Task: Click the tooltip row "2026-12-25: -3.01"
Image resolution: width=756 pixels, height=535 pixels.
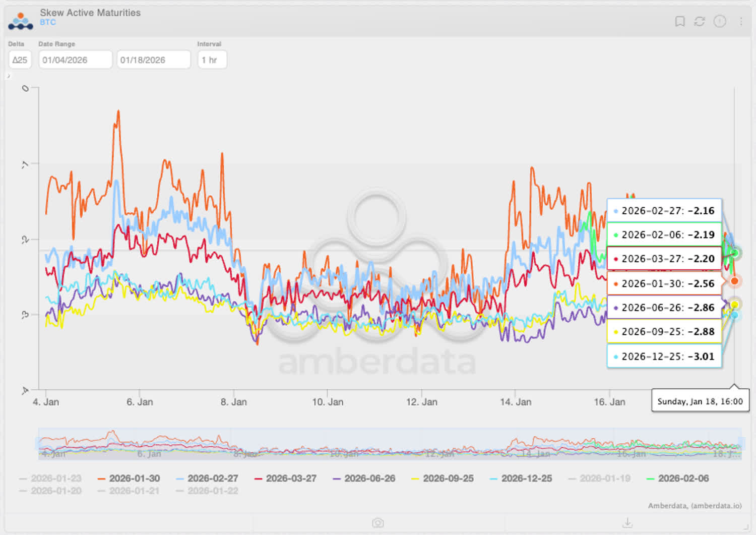Action: click(664, 356)
